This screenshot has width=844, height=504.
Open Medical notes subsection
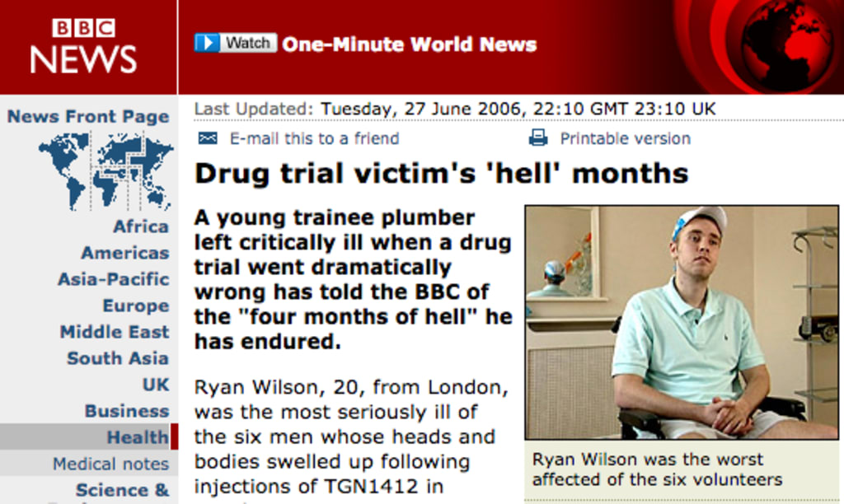[111, 464]
